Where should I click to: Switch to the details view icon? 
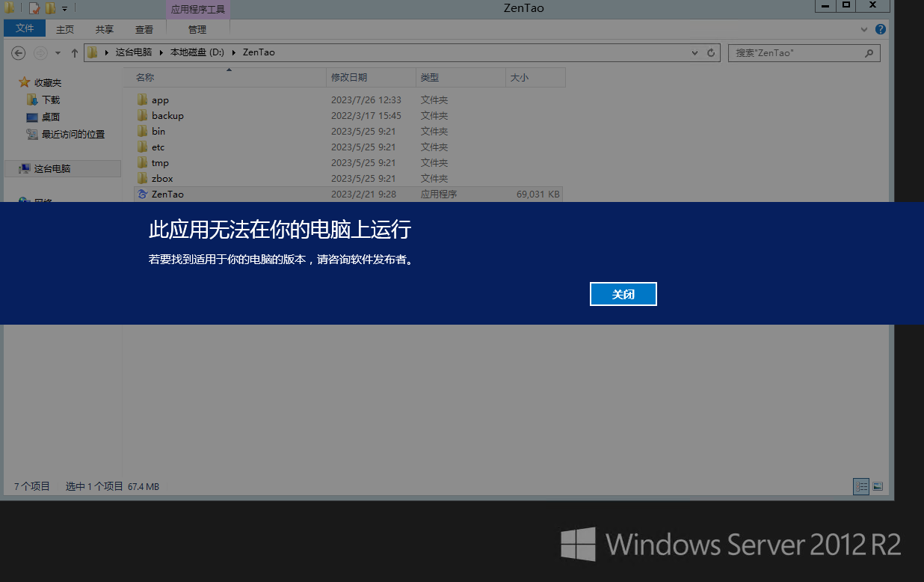point(861,486)
